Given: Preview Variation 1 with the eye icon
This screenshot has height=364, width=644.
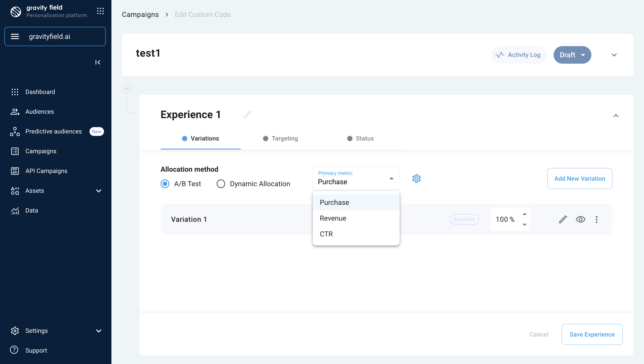Looking at the screenshot, I should click(x=580, y=219).
